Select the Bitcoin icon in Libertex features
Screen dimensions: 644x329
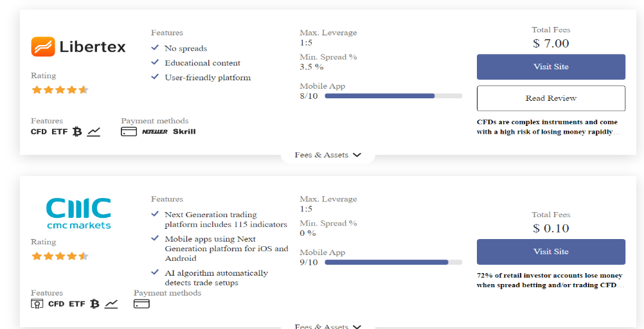pos(77,132)
